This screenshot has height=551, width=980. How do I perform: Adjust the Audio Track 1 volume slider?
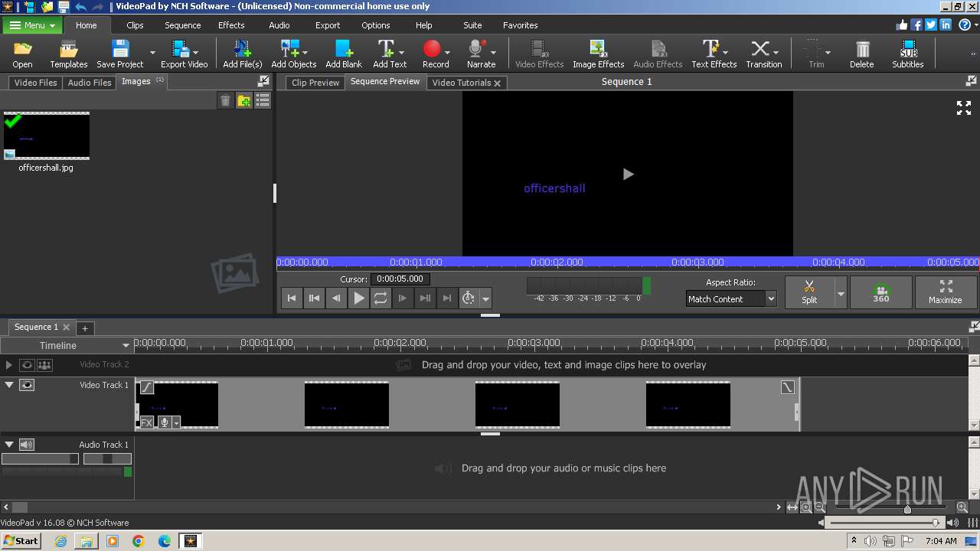[40, 459]
